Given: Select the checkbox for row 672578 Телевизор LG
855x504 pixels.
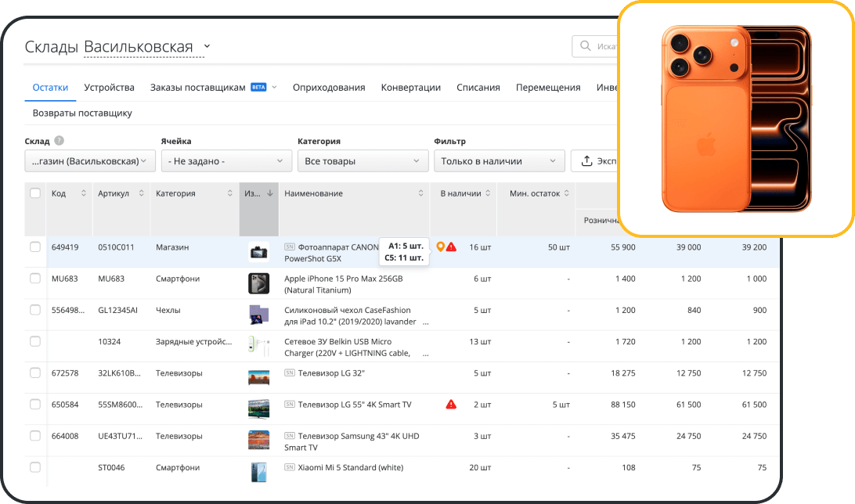Looking at the screenshot, I should (x=35, y=373).
